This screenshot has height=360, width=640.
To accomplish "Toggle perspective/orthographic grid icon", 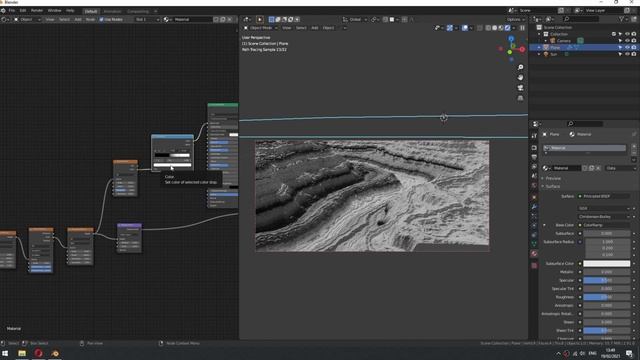I will coord(520,98).
